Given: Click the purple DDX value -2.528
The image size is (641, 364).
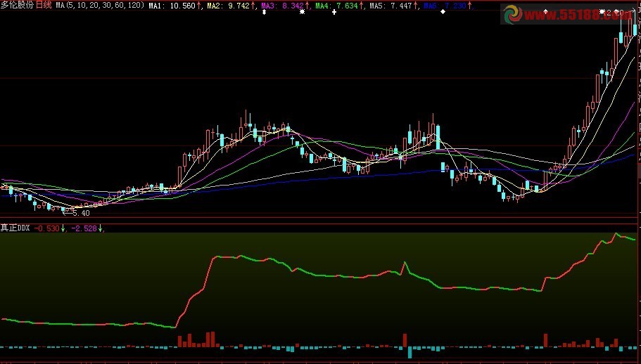Looking at the screenshot, I should (84, 228).
